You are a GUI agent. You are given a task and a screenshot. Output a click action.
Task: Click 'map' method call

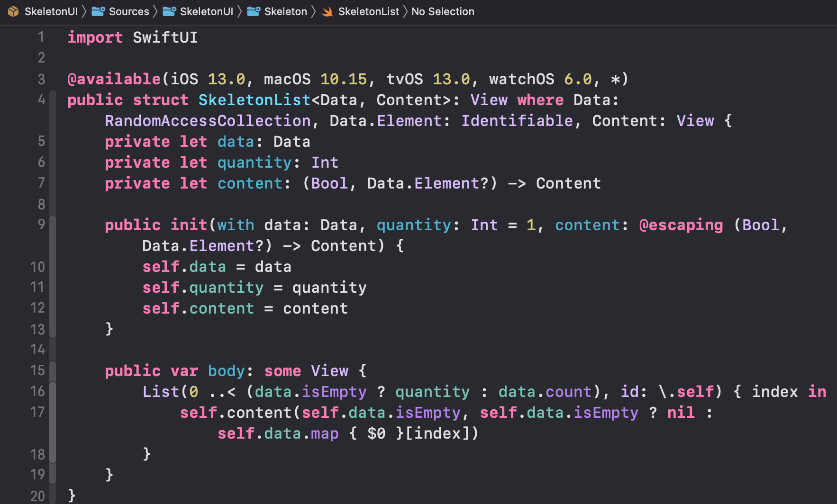pos(325,433)
